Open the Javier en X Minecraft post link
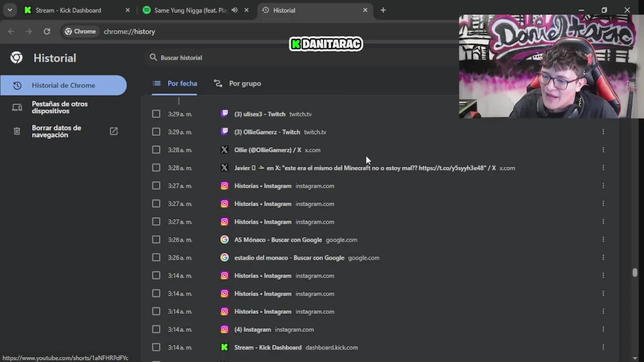 365,168
